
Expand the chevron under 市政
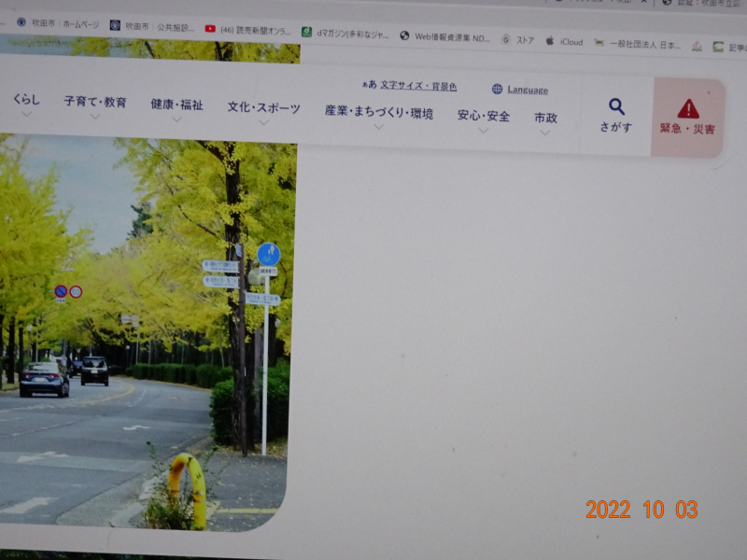545,133
